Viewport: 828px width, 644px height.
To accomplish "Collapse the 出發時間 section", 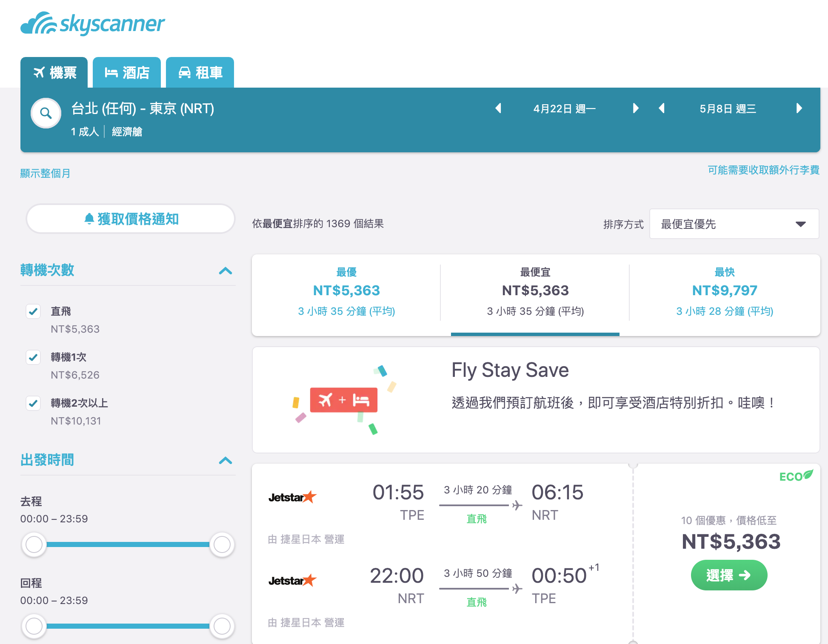I will (x=226, y=461).
